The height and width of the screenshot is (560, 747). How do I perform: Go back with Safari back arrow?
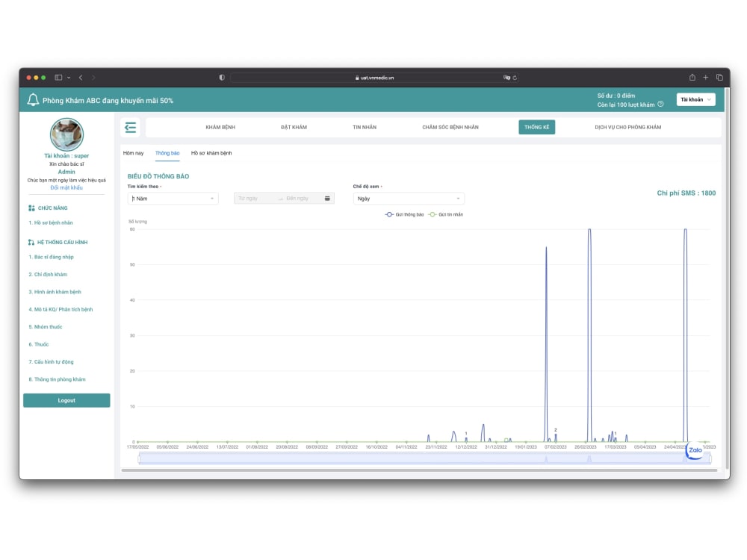(81, 78)
